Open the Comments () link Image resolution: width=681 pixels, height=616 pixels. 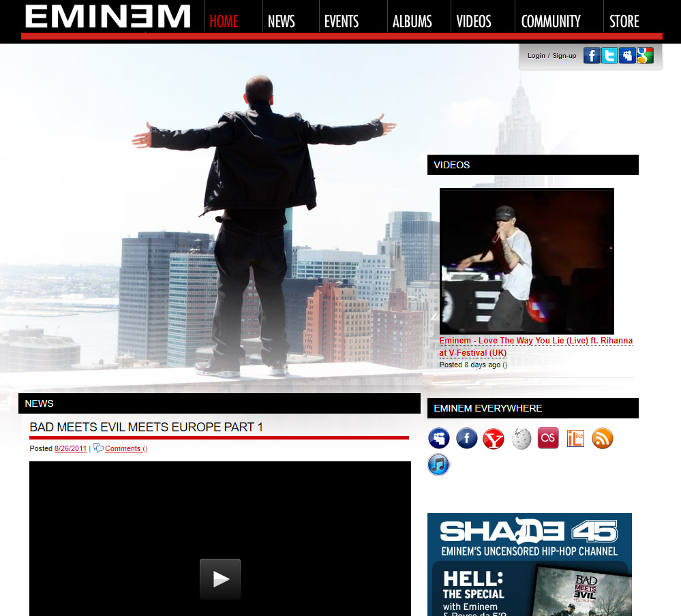pyautogui.click(x=126, y=448)
